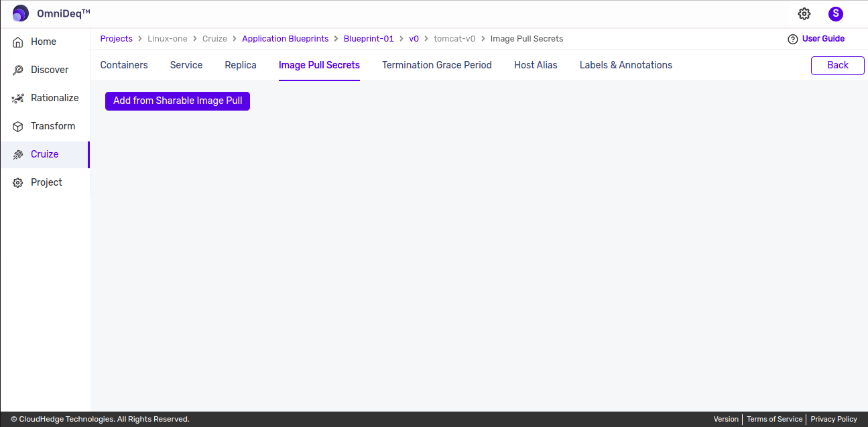
Task: Click Blueprint-01 breadcrumb link
Action: pyautogui.click(x=369, y=39)
